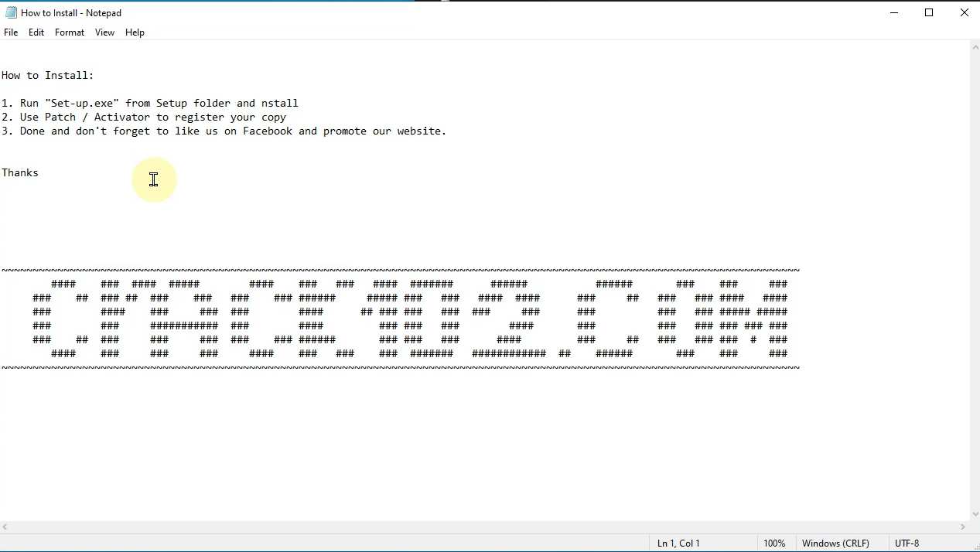Click the vertical scrollbar up arrow
980x552 pixels.
coord(974,47)
